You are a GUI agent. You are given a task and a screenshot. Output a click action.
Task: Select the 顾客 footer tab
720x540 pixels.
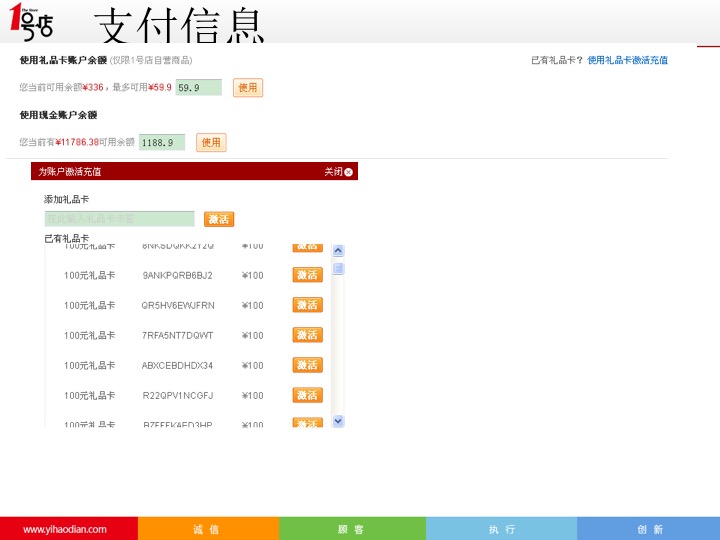pos(351,529)
